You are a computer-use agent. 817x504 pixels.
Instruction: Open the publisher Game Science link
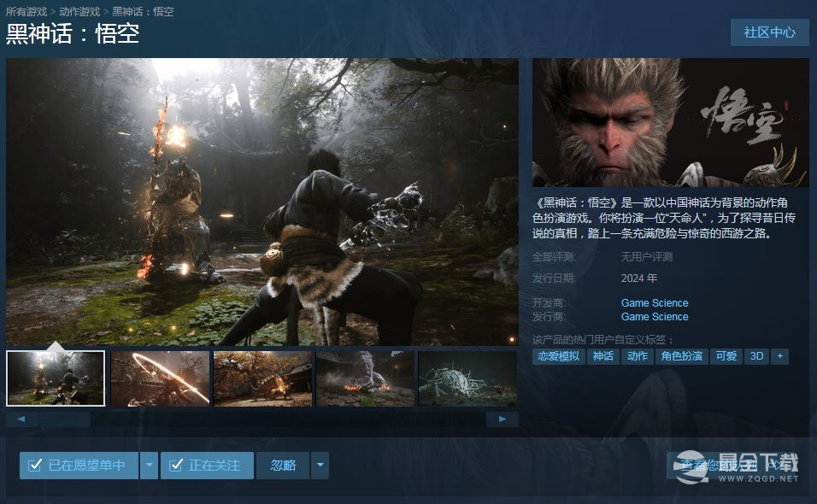[x=655, y=317]
